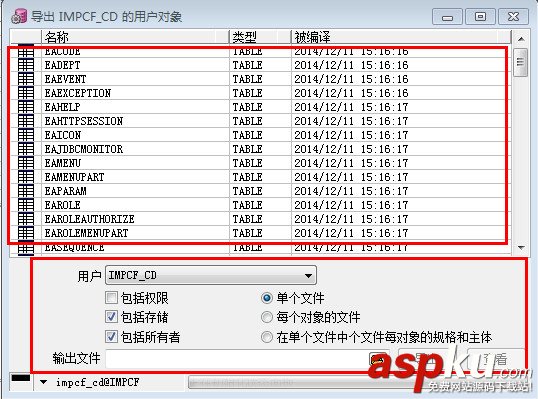Minimize the 导出用户对象 window
The image size is (538, 399).
click(x=447, y=16)
